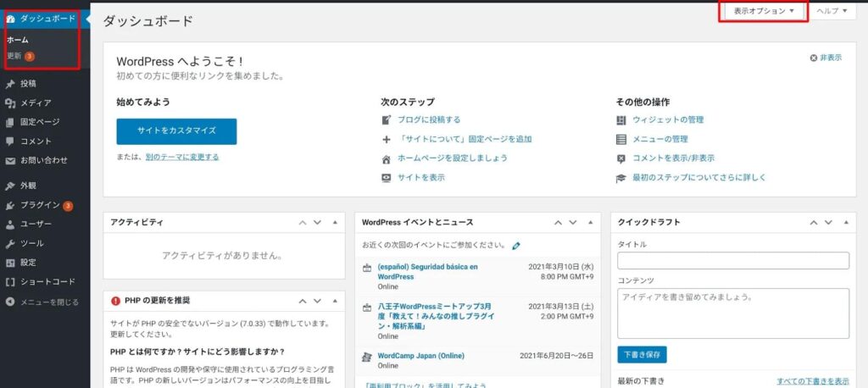The height and width of the screenshot is (388, 868).
Task: Follow the すべての下書きを表示 link
Action: tap(813, 381)
